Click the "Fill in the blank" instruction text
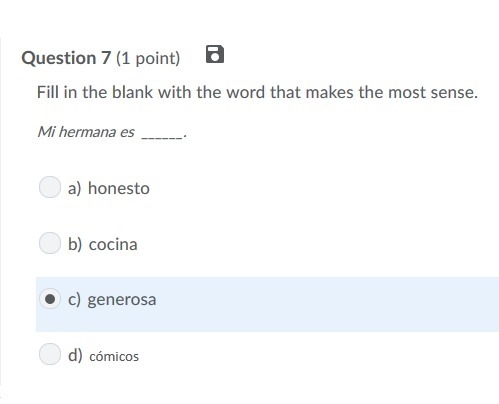 (x=95, y=92)
